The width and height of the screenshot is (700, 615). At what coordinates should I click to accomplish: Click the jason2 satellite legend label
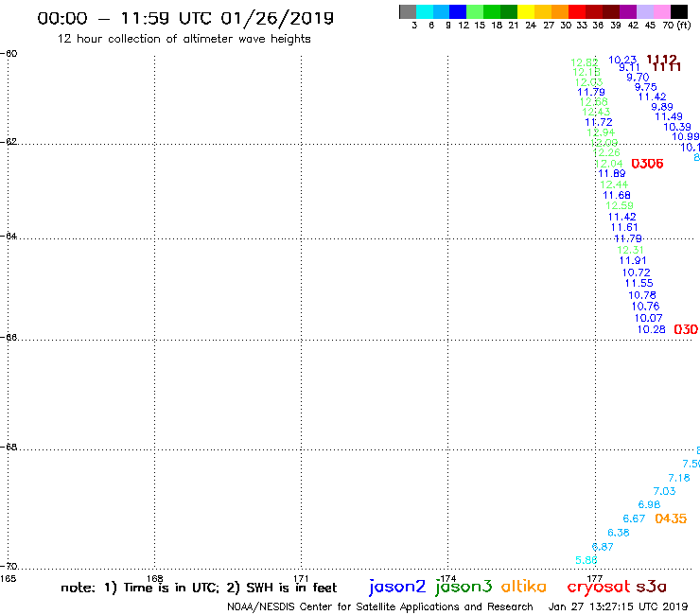click(397, 587)
